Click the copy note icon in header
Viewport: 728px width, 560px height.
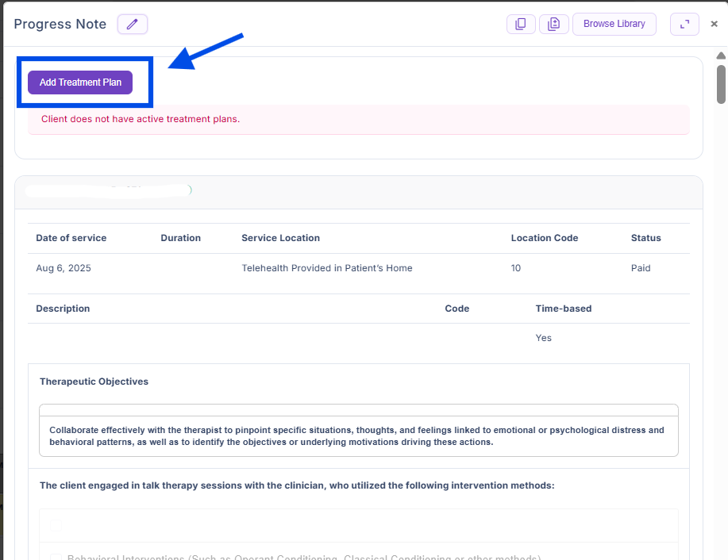521,25
